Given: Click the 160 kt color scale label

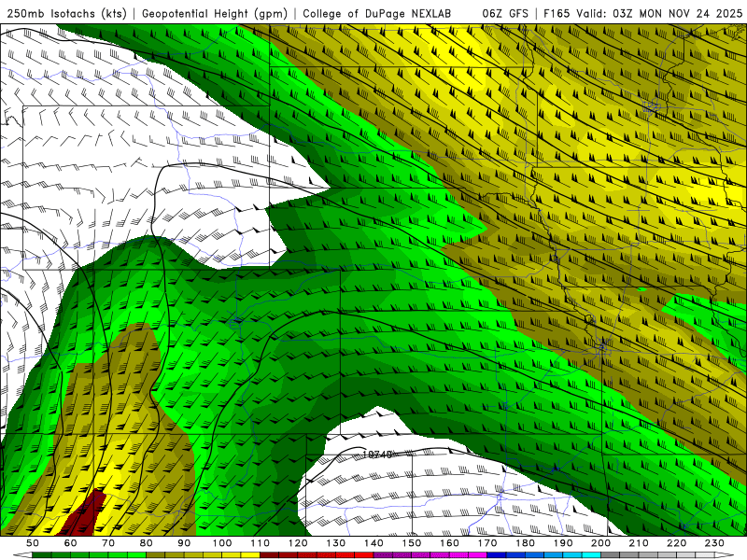Looking at the screenshot, I should point(449,543).
